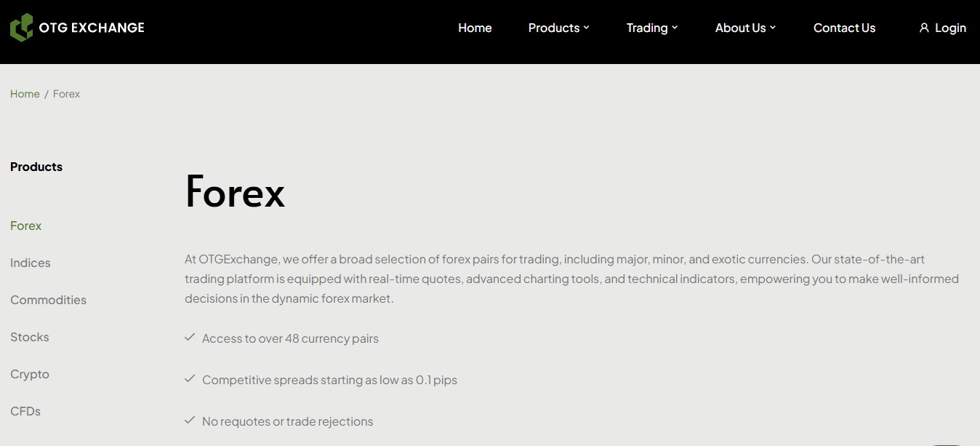
Task: Expand the Products dropdown chevron in navbar
Action: (x=587, y=28)
